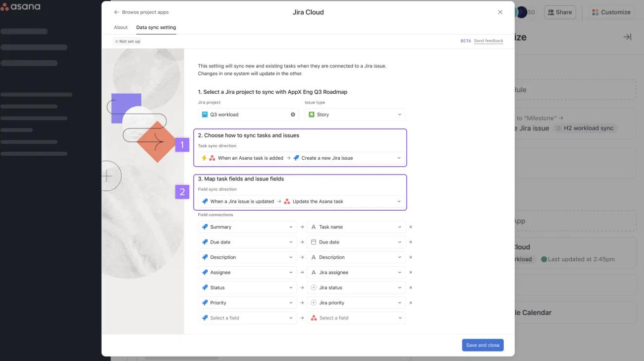Remove the Summary field mapping
The width and height of the screenshot is (644, 361).
tap(410, 227)
